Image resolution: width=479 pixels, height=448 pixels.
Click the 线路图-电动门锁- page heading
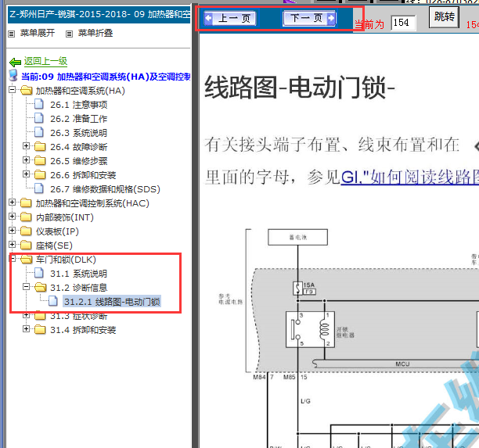coord(300,88)
